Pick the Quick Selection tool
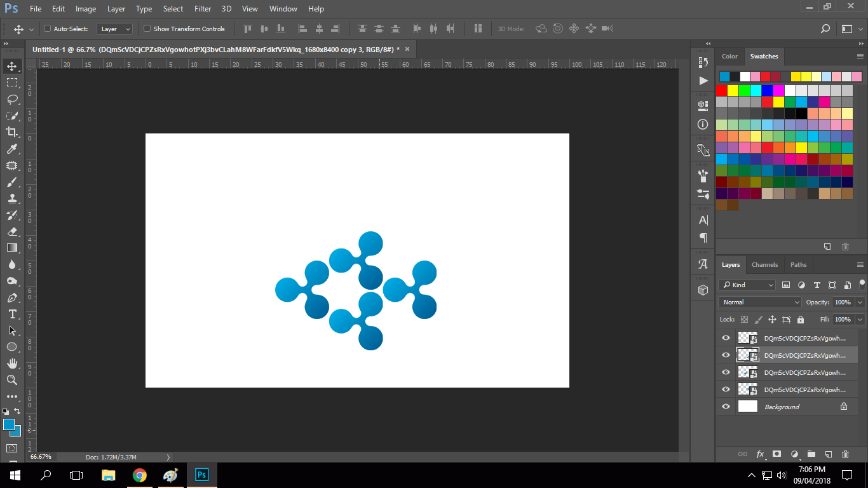Image resolution: width=868 pixels, height=488 pixels. tap(12, 116)
